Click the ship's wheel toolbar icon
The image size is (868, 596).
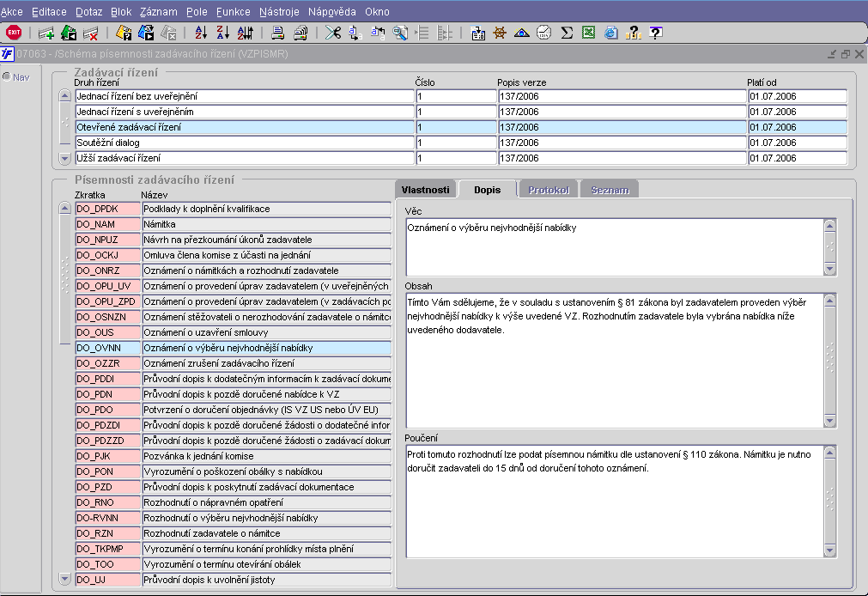500,33
